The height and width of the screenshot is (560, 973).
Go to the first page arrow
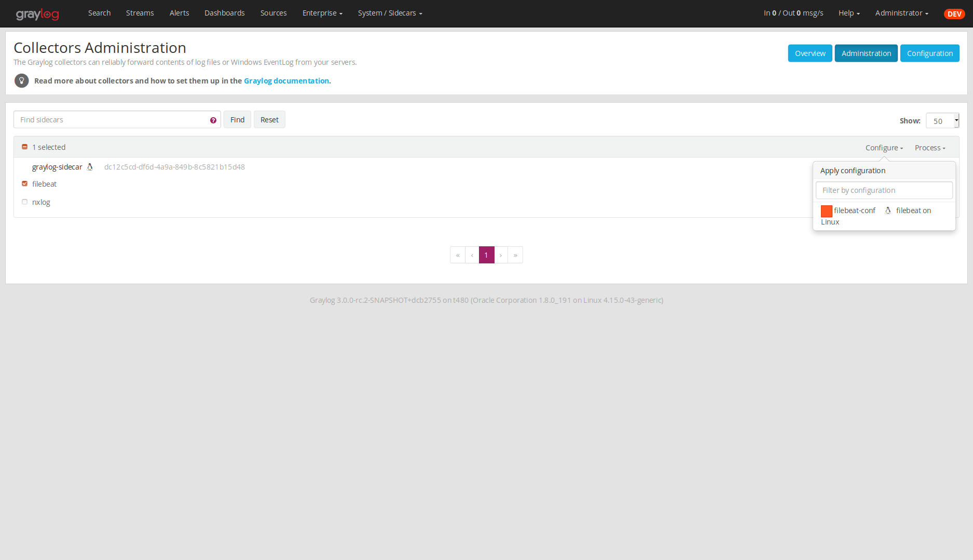click(x=458, y=255)
